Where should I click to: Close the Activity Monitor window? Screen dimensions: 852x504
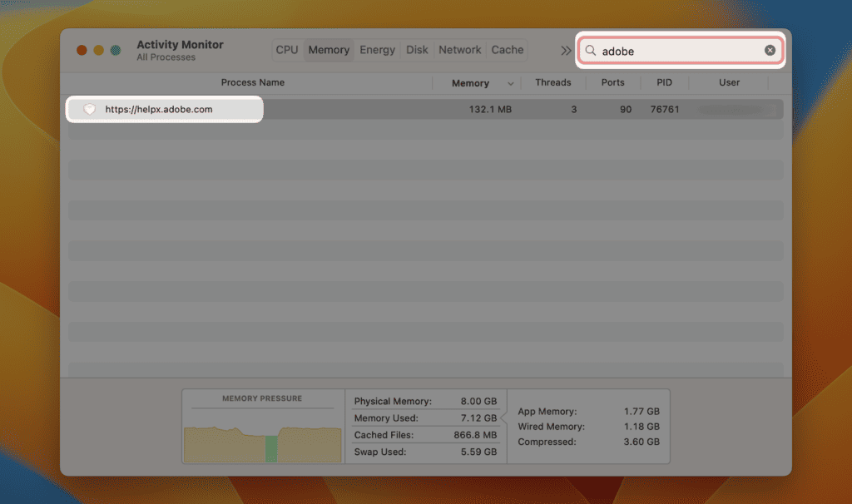tap(82, 50)
